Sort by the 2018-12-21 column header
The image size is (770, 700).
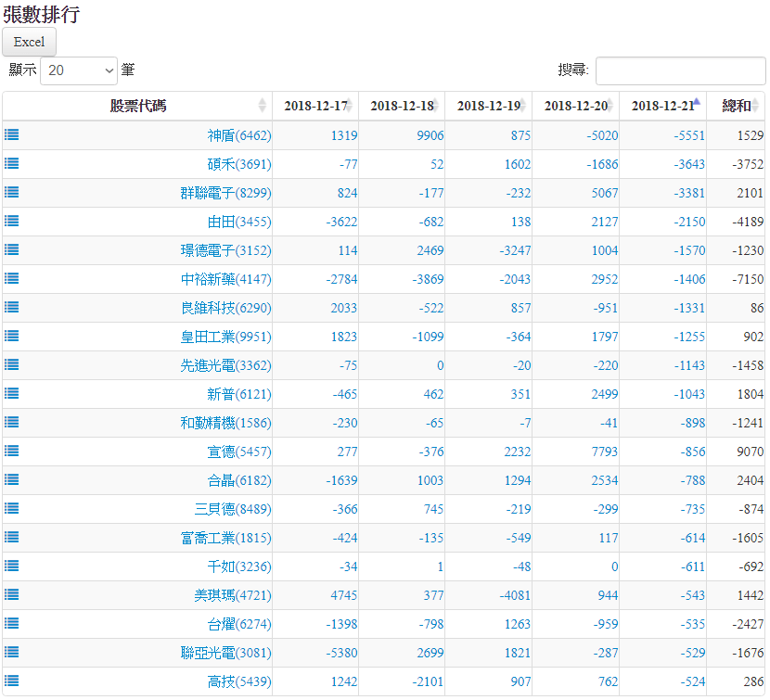[x=662, y=106]
